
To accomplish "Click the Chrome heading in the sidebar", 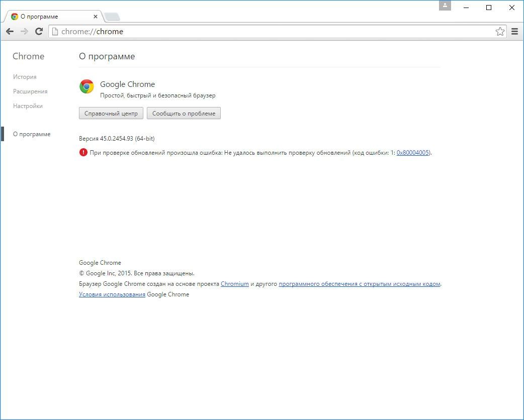I will click(28, 56).
